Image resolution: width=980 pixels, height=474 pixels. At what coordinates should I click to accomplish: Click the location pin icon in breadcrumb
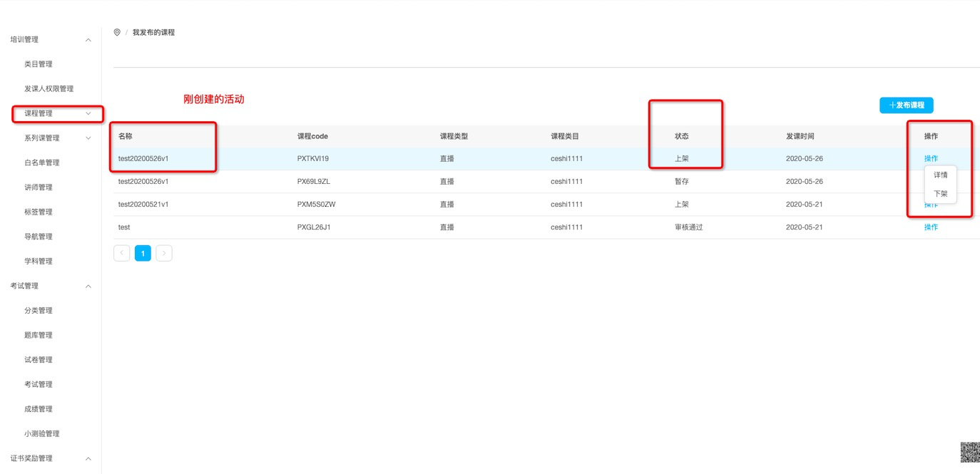point(117,32)
